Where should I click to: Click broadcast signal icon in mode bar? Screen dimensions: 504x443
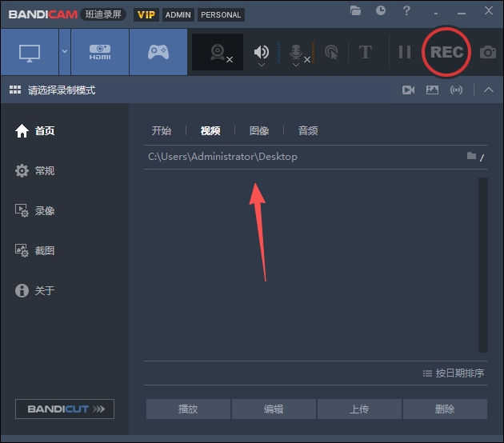pyautogui.click(x=457, y=90)
